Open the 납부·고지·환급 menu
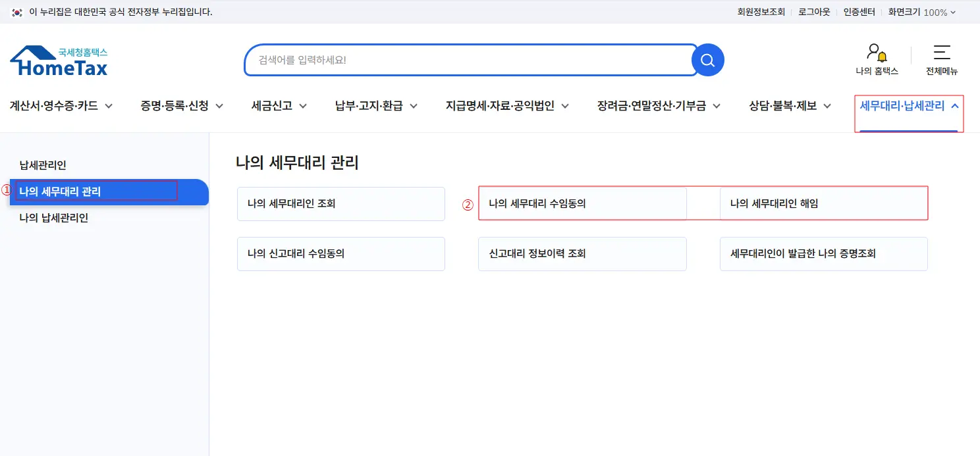Screen dimensions: 980x456 pos(376,106)
